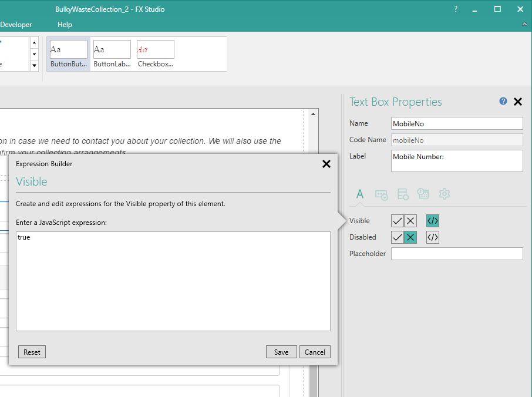Click the Placeholder input field

click(457, 253)
